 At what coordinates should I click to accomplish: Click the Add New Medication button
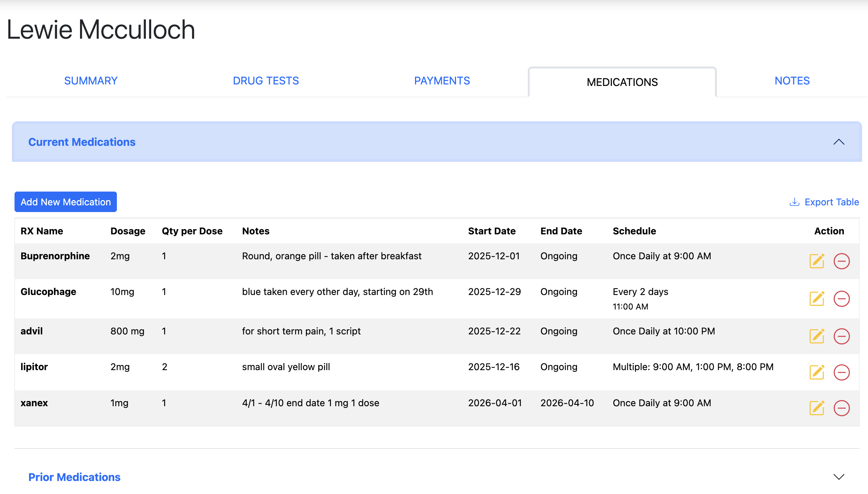click(x=66, y=202)
